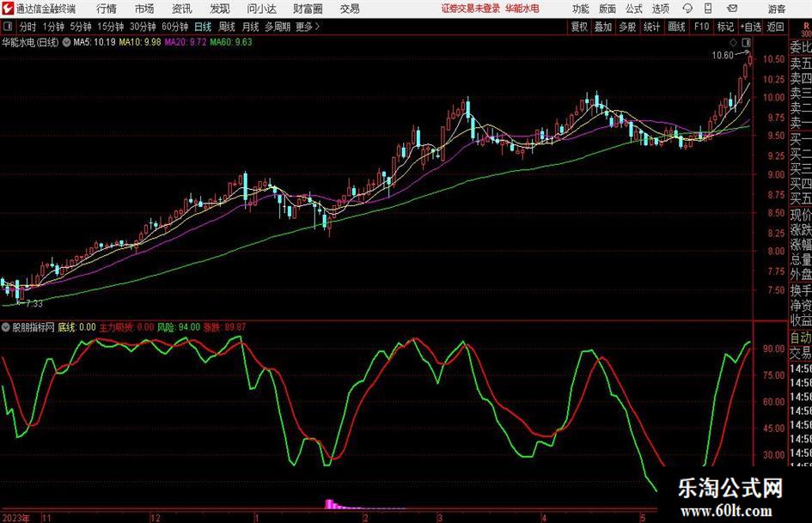Click the MA10: 9.98 indicator label
Screen dimensions: 812x523
coord(140,42)
